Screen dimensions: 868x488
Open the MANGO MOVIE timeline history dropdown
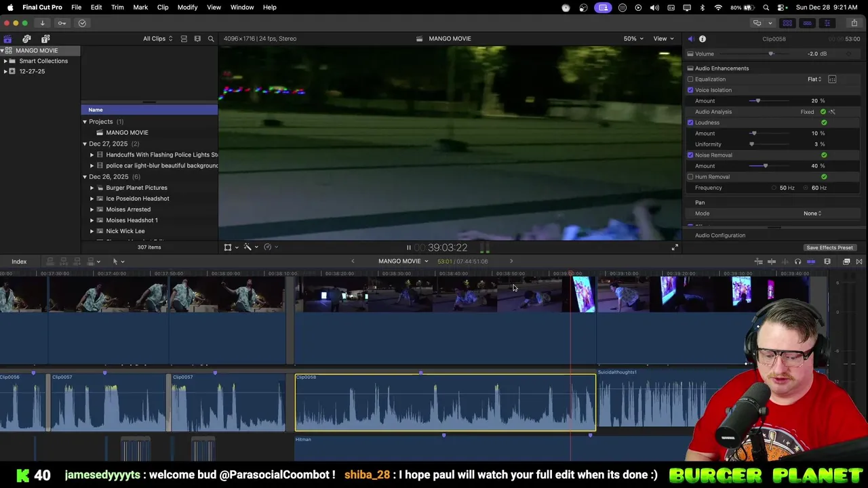point(403,262)
